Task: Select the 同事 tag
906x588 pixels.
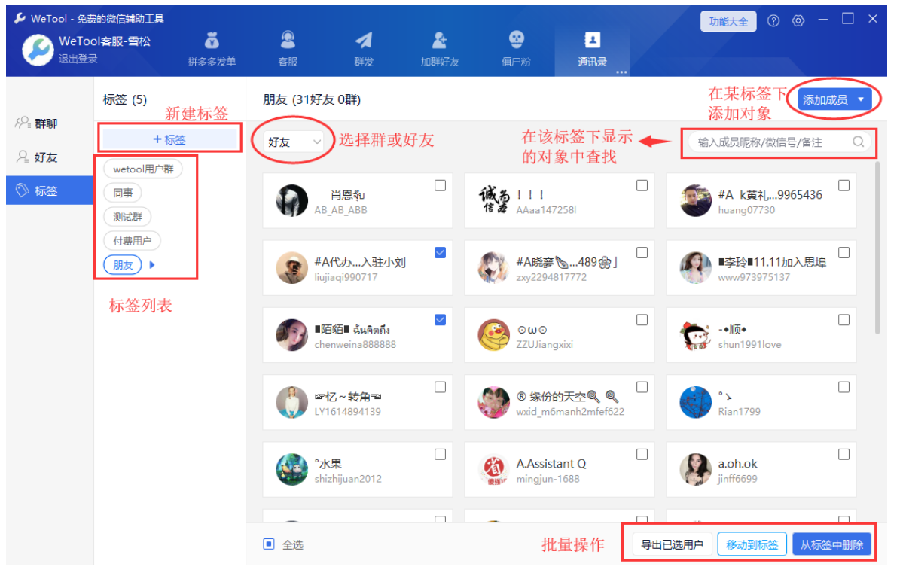Action: (x=123, y=193)
